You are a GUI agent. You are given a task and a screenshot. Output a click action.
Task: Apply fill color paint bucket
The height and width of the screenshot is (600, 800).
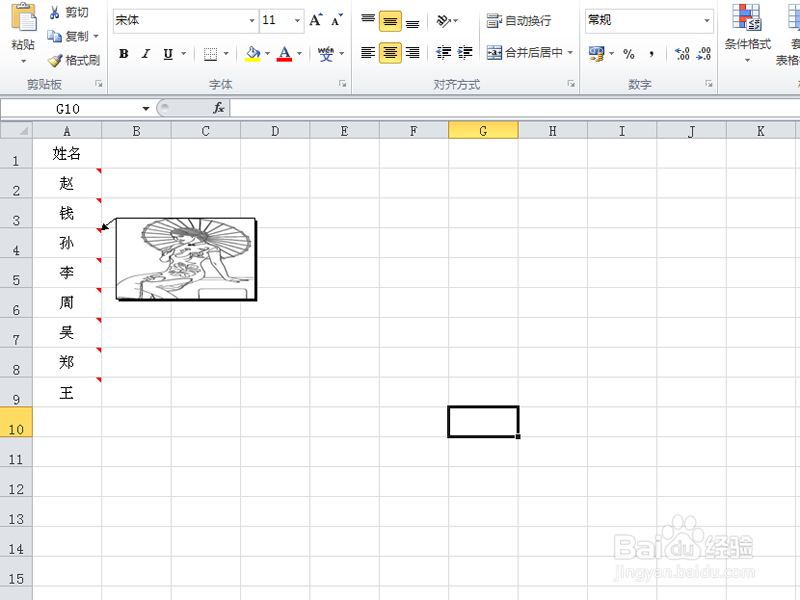tap(253, 53)
